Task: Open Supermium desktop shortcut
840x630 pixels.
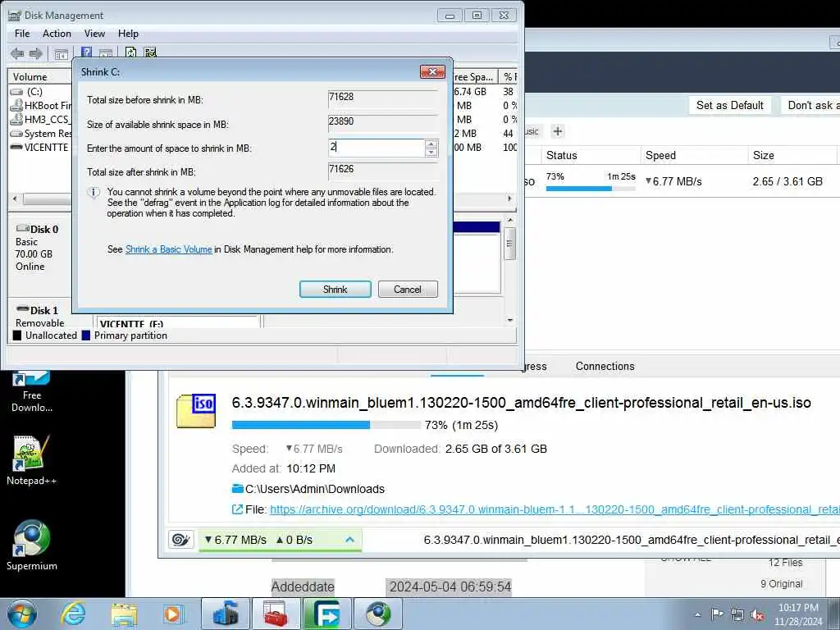Action: pyautogui.click(x=32, y=545)
